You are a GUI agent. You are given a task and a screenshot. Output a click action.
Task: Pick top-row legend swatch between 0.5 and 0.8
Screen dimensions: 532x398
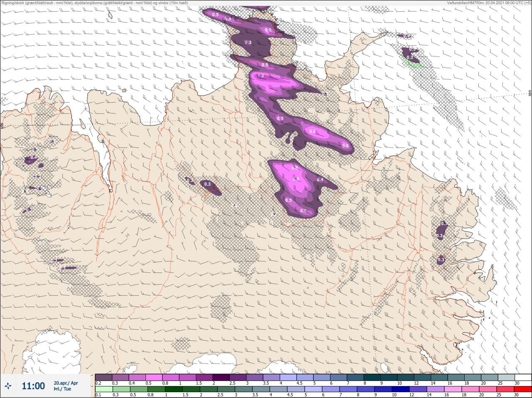coord(154,377)
